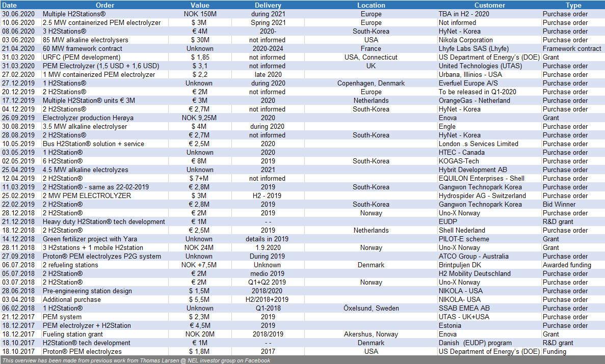The image size is (605, 364).
Task: Select the date cell 30.06.2020
Action: point(18,14)
